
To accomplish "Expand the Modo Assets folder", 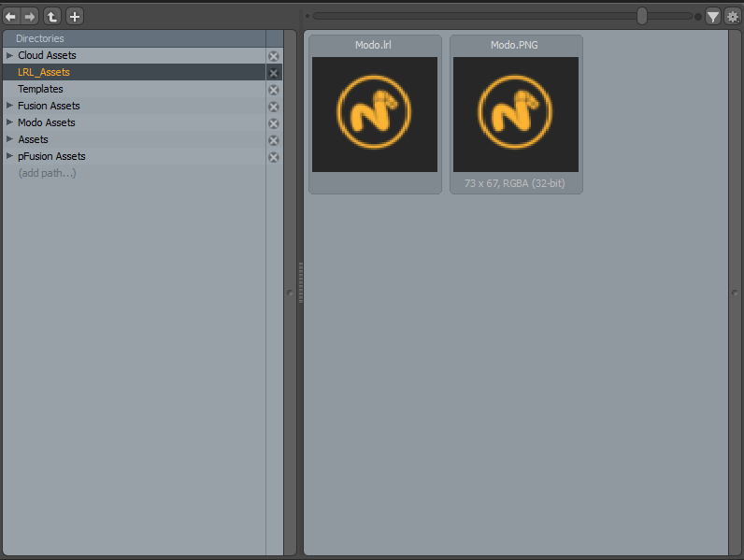I will point(10,122).
